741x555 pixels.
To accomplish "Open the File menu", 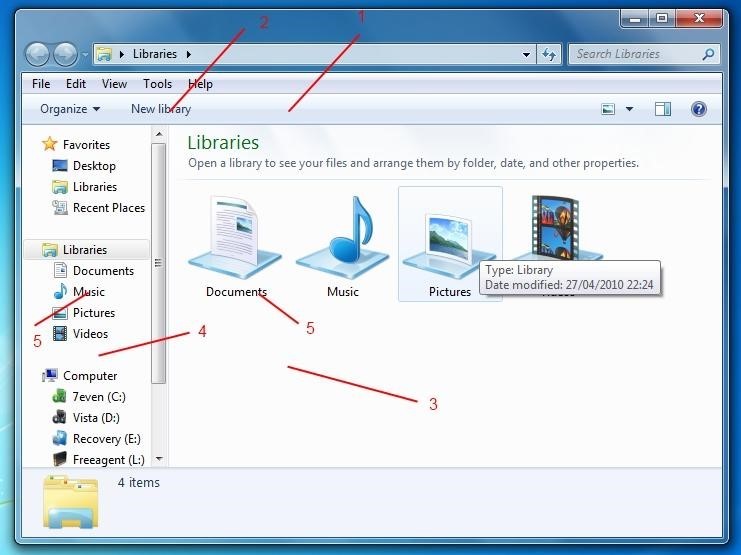I will (x=41, y=84).
